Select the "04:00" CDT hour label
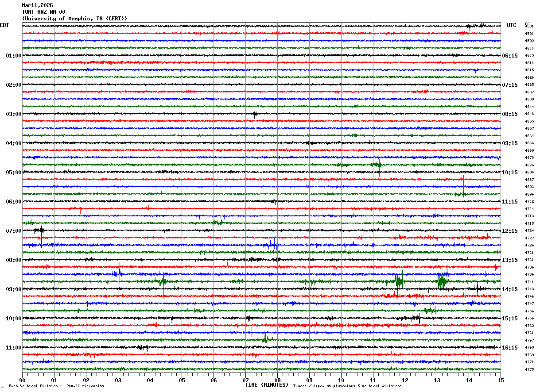 (14, 143)
